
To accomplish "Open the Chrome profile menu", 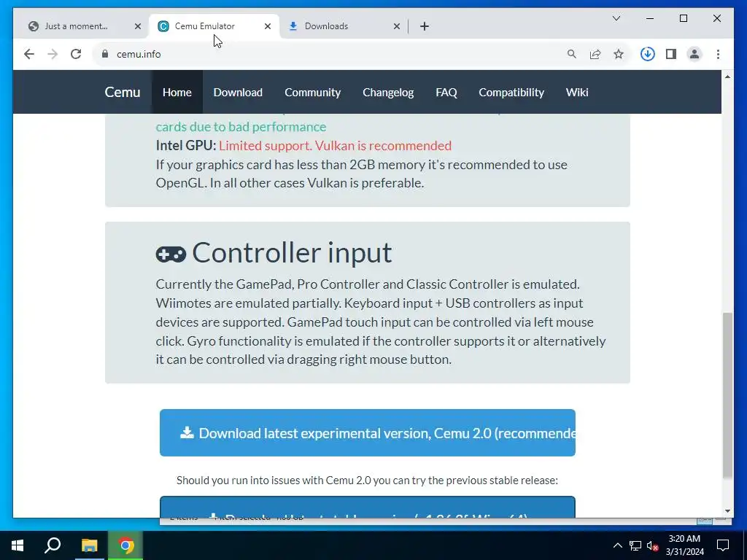I will (x=694, y=54).
